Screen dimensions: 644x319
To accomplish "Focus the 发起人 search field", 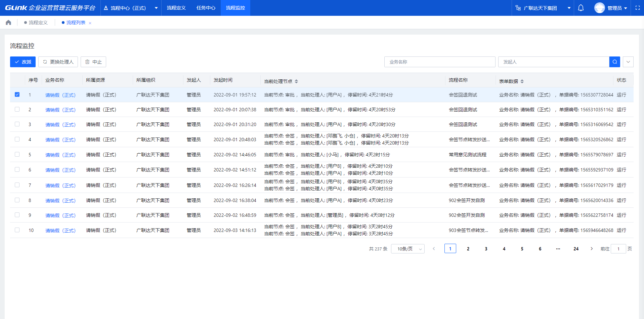I will (x=554, y=62).
